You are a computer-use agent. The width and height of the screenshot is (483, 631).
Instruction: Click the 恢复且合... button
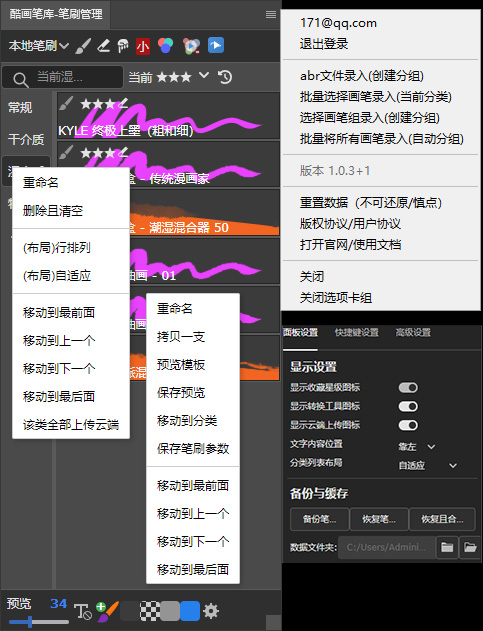pyautogui.click(x=442, y=519)
